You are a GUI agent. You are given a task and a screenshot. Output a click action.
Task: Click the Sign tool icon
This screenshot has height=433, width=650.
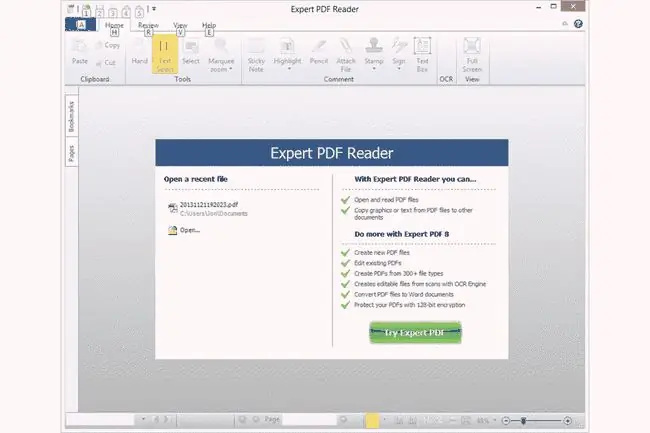tap(399, 46)
